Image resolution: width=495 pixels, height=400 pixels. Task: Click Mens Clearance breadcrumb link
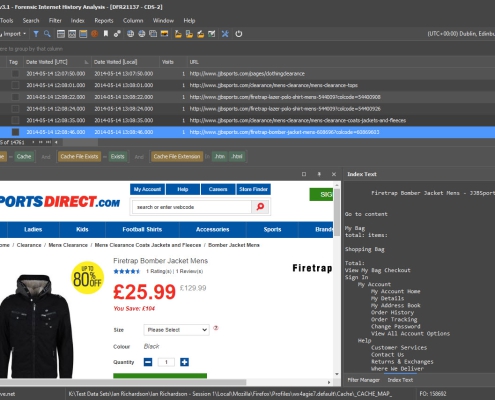pos(68,245)
